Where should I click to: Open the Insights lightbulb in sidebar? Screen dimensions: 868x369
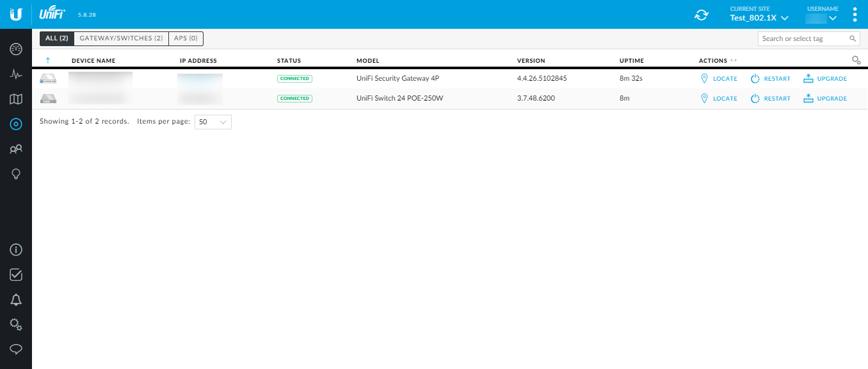16,174
